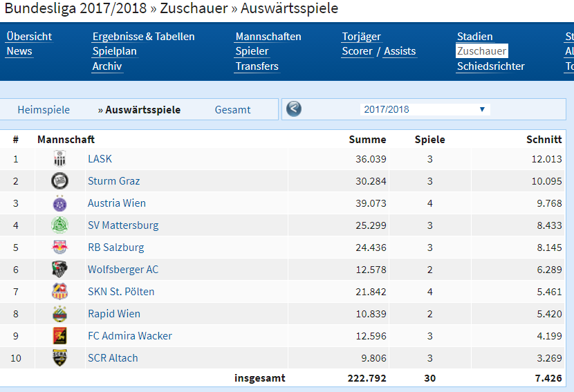574x392 pixels.
Task: Open the Sturm Graz team link
Action: point(114,181)
